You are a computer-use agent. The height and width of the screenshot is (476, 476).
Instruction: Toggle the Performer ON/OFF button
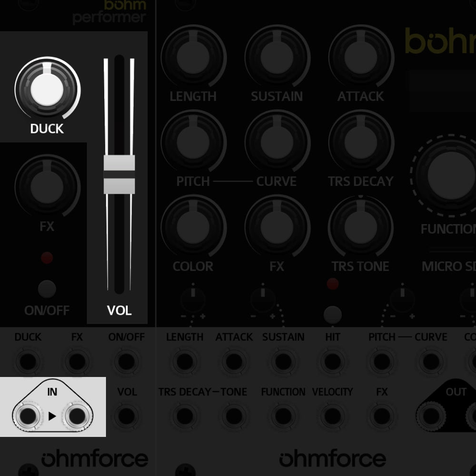(47, 288)
